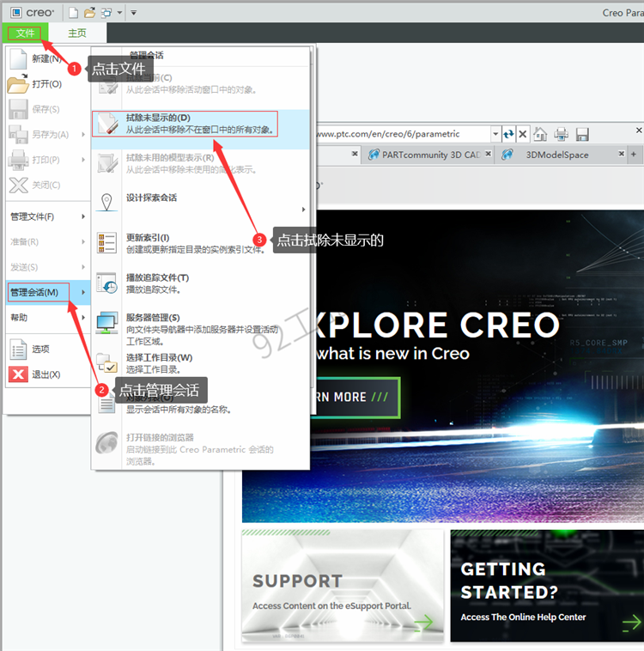Click the browser home icon

(540, 134)
